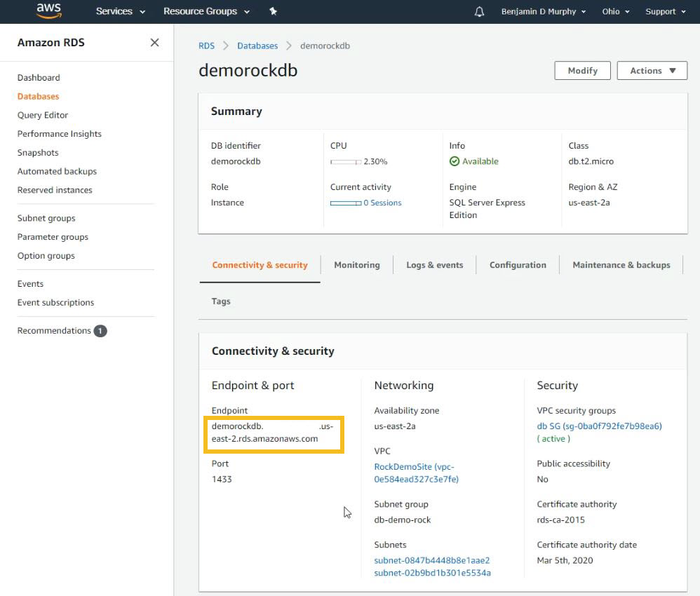
Task: Click the pin shortcuts icon in header
Action: click(274, 11)
